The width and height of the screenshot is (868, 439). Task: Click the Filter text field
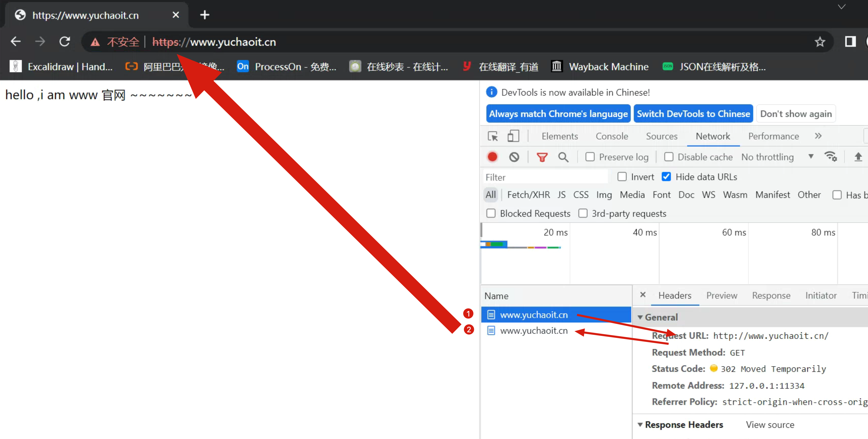[x=544, y=177]
